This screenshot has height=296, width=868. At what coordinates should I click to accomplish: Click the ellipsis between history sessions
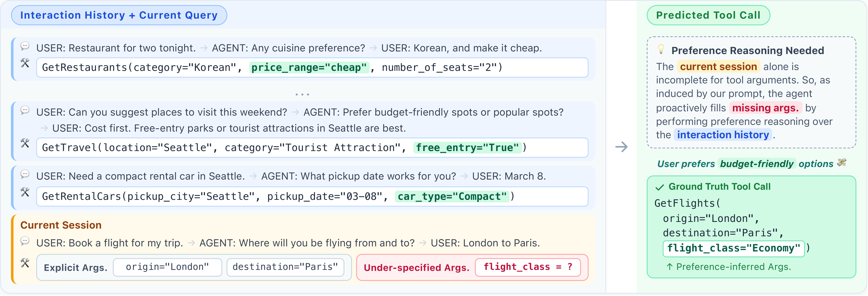coord(302,95)
